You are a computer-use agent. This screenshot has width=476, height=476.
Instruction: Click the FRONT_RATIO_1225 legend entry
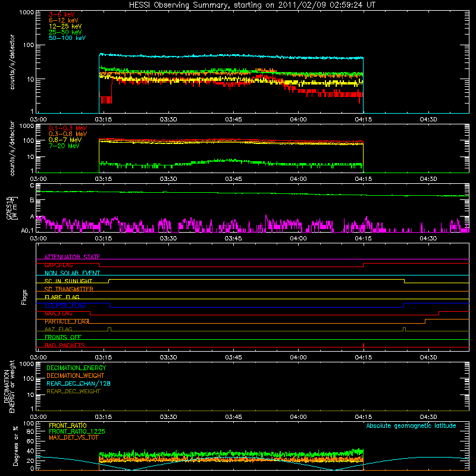[x=77, y=431]
